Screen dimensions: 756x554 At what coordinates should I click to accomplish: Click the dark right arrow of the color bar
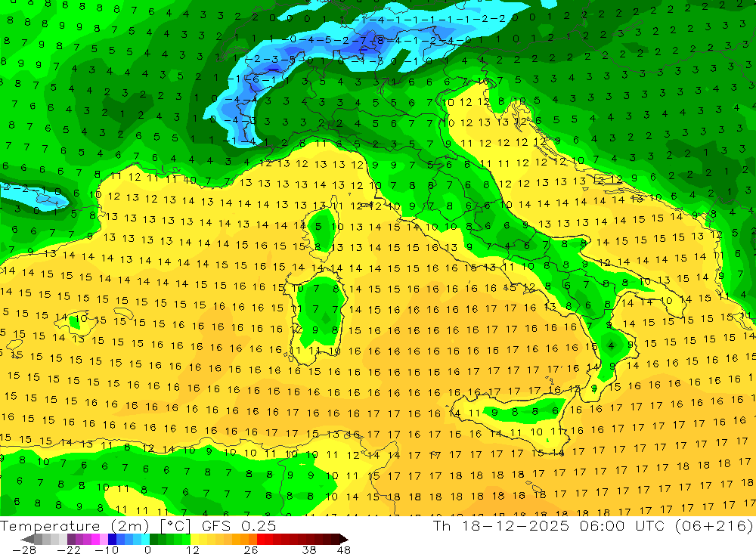click(344, 540)
